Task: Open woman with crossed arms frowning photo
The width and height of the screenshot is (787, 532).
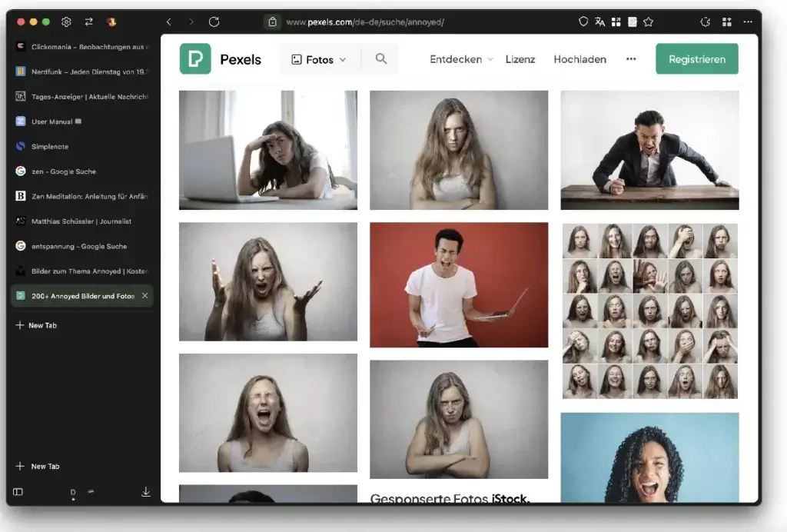Action: pos(459,419)
